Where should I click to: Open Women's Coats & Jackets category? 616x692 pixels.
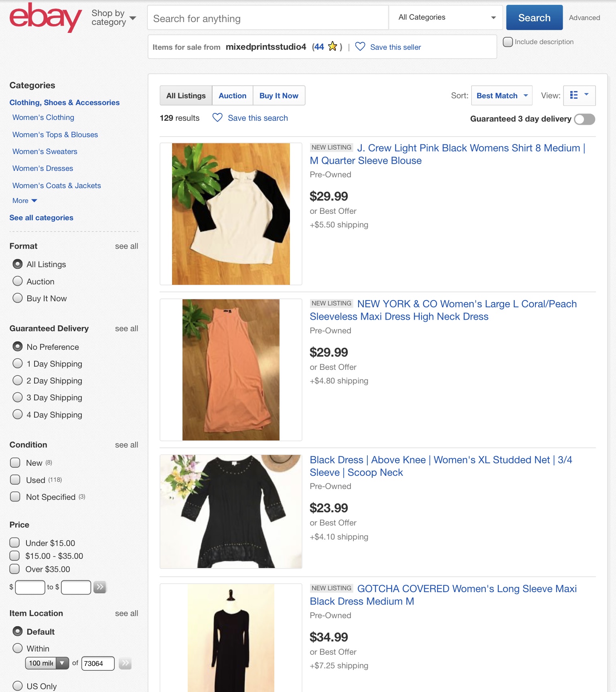[57, 185]
